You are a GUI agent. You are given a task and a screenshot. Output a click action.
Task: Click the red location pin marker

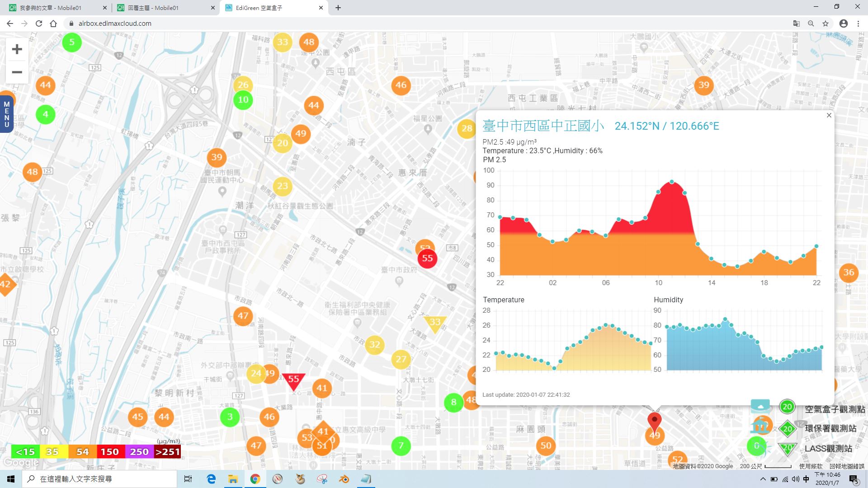click(x=654, y=422)
